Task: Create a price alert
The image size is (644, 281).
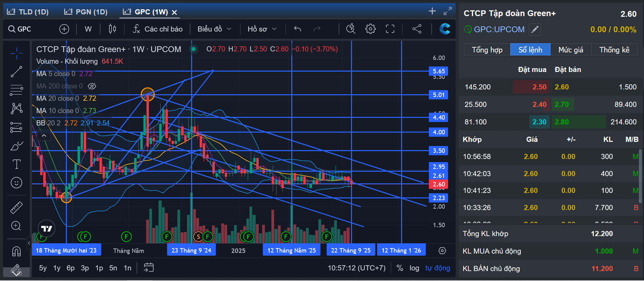Action: point(351,29)
